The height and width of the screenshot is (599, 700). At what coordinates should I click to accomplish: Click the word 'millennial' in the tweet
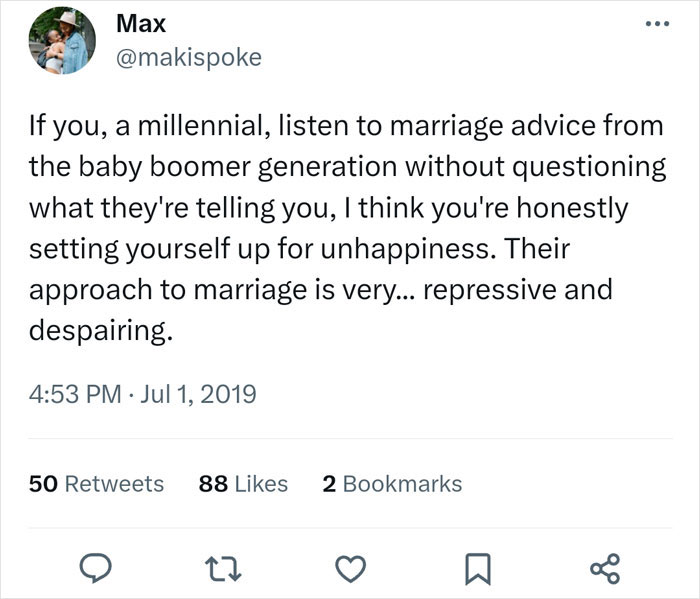pos(205,128)
